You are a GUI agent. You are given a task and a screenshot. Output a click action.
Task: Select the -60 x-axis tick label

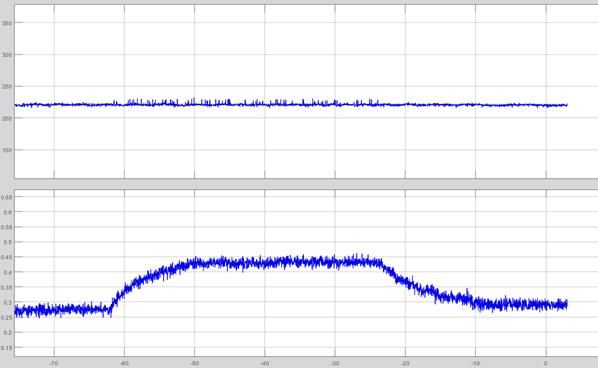tap(124, 363)
